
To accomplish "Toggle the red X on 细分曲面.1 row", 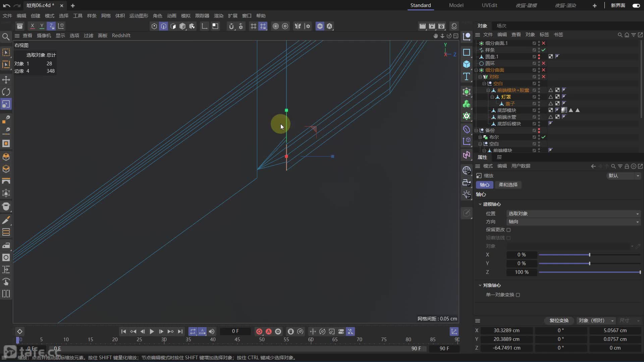I will click(543, 43).
